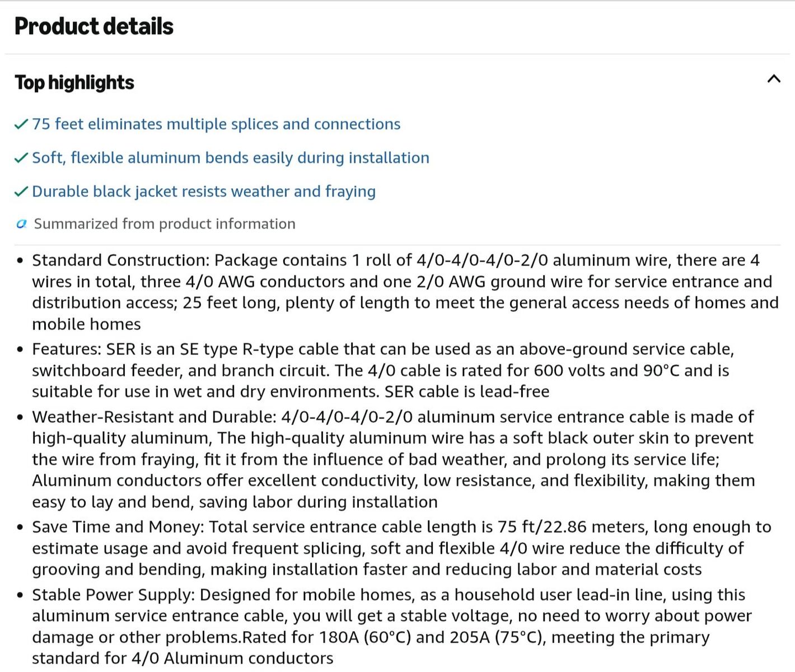
Task: Click the 'Summarized from product information' label
Action: (165, 223)
